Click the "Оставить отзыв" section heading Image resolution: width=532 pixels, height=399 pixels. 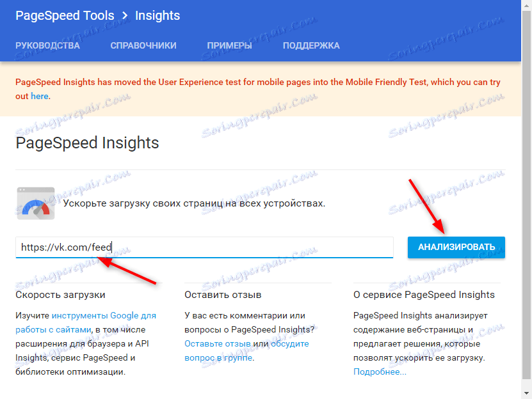[223, 295]
